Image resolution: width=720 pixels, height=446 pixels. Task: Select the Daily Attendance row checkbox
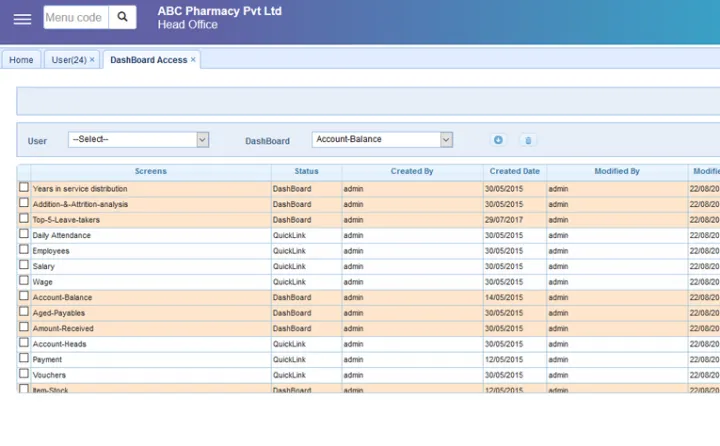pyautogui.click(x=24, y=234)
